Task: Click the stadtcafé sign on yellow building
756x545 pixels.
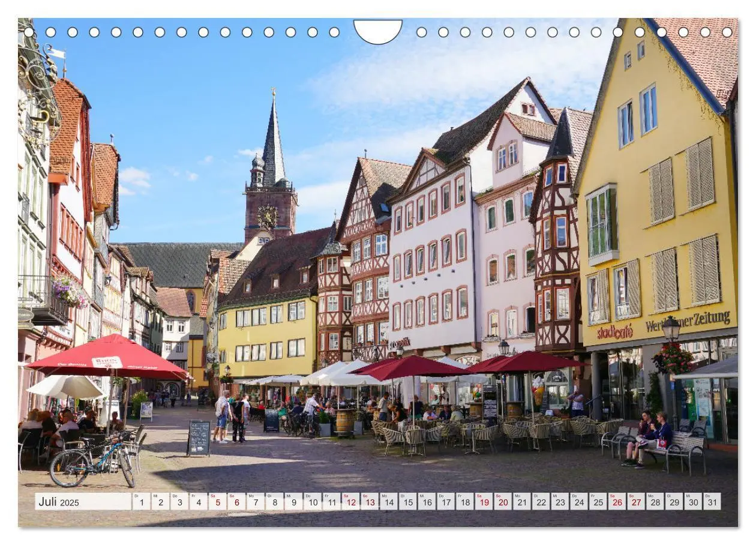Action: [x=614, y=332]
